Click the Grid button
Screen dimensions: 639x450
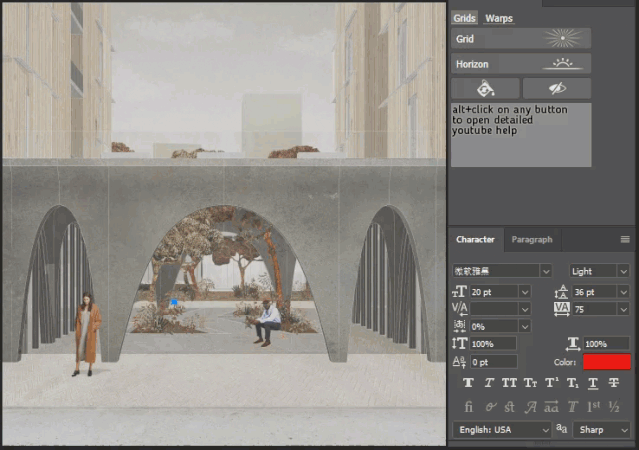coord(521,39)
